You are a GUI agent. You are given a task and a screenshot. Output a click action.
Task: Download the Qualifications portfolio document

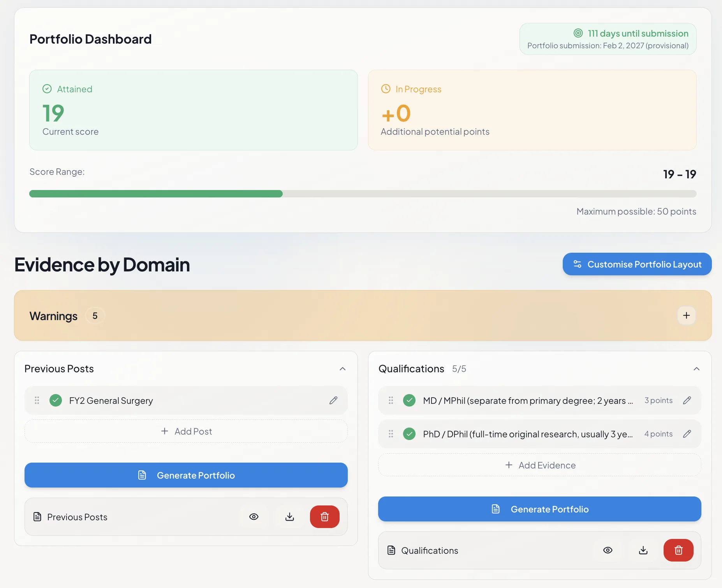(643, 550)
